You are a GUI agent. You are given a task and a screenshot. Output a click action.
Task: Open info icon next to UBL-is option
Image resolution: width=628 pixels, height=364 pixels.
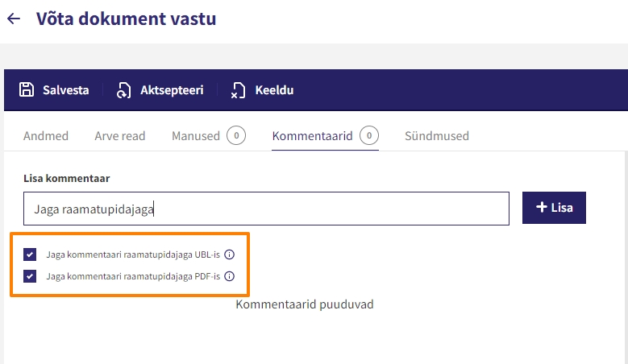click(x=229, y=254)
